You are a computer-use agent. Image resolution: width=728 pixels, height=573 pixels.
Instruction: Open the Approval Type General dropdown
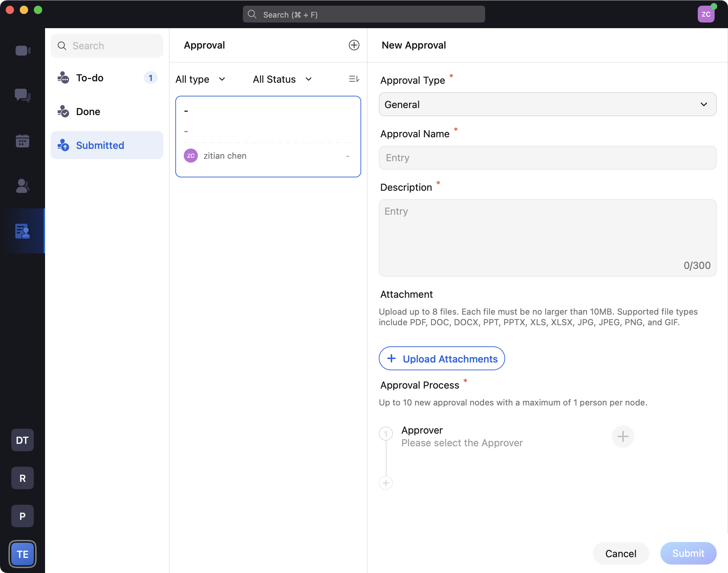[x=547, y=105]
